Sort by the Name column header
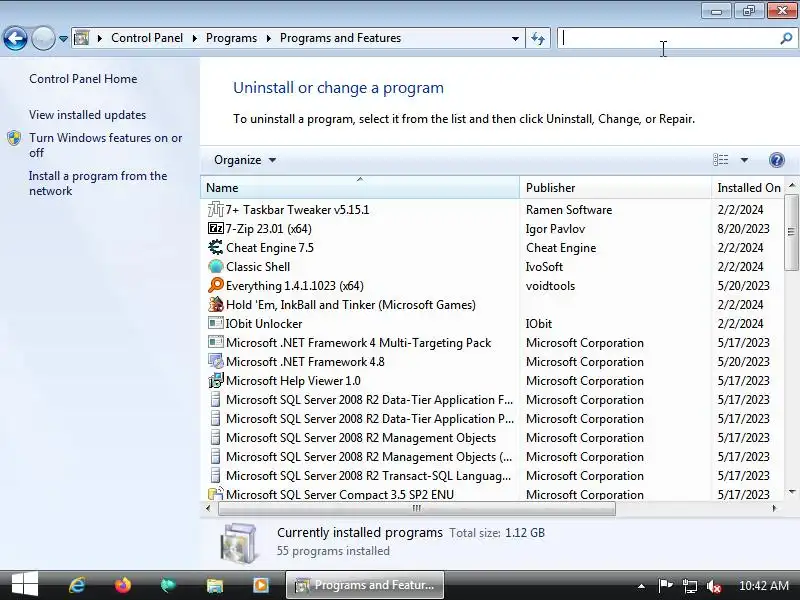800x600 pixels. point(360,187)
